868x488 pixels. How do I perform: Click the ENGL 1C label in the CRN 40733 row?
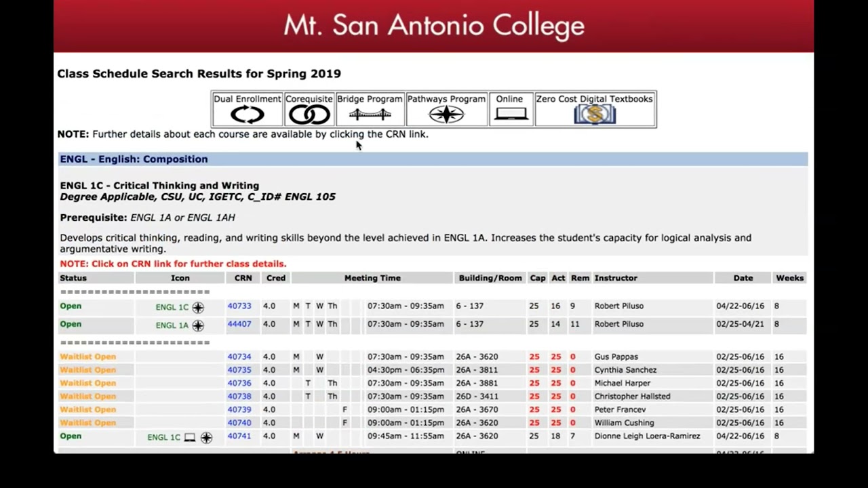click(x=172, y=308)
